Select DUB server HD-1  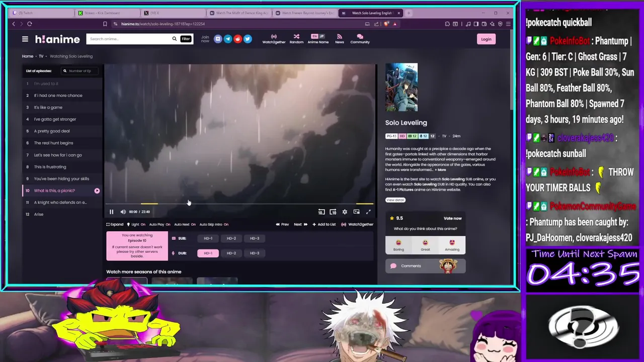(208, 253)
